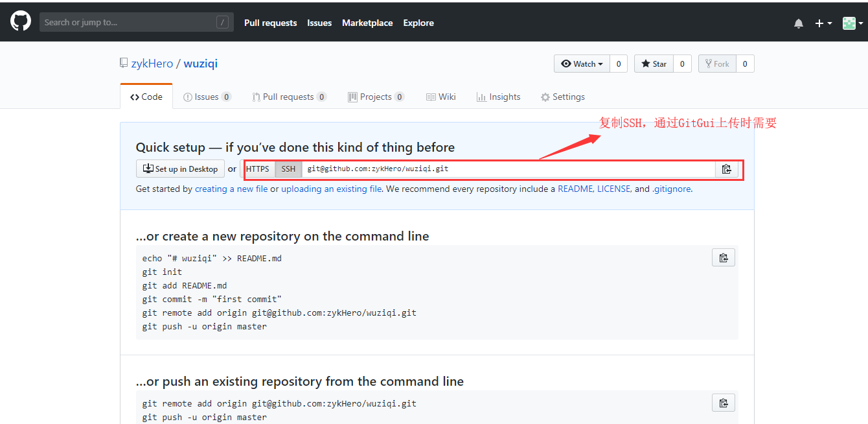Click the slash shortcut icon in search
This screenshot has height=424, width=868.
[222, 22]
